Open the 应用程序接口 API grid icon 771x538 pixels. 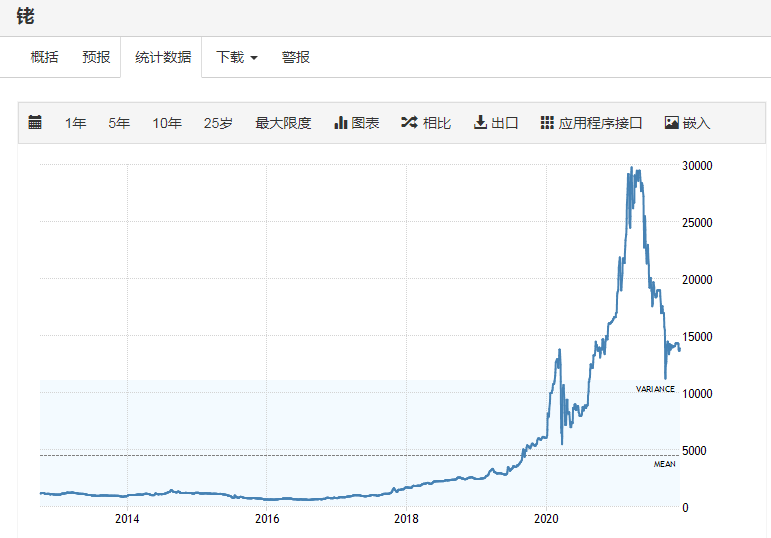tap(547, 123)
